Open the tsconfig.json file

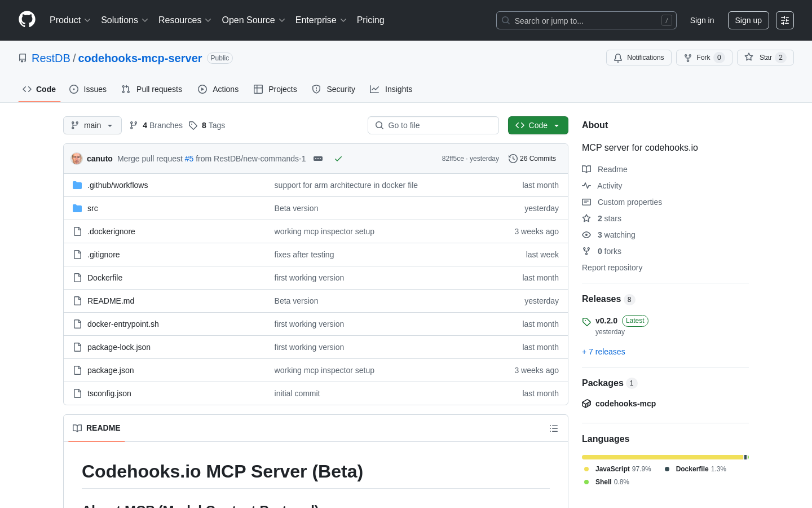109,393
